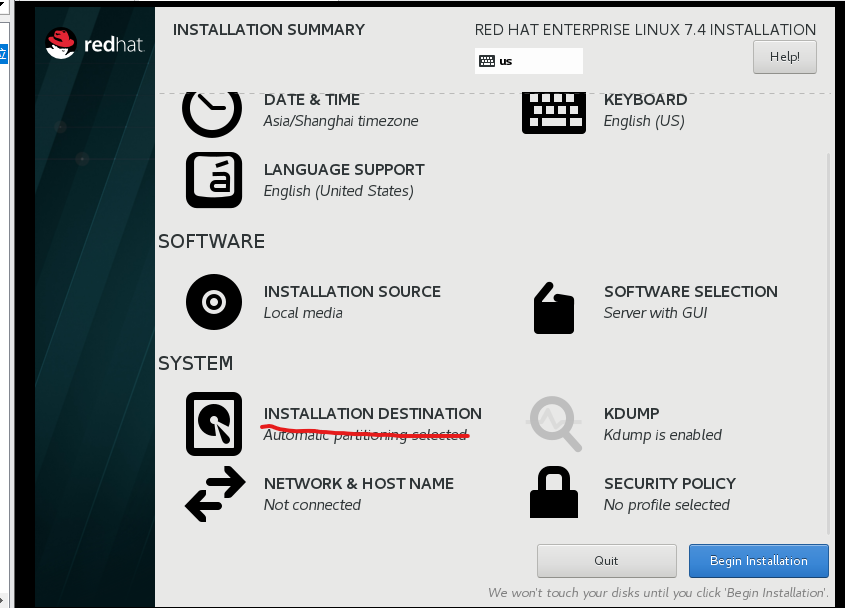
Task: Open SOFTWARE SELECTION label
Action: [x=690, y=292]
